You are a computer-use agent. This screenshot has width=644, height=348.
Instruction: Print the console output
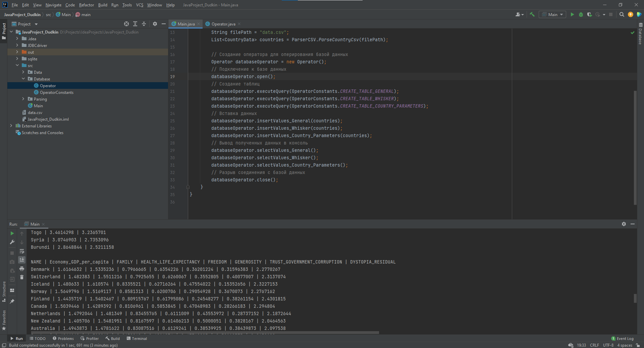click(x=22, y=269)
